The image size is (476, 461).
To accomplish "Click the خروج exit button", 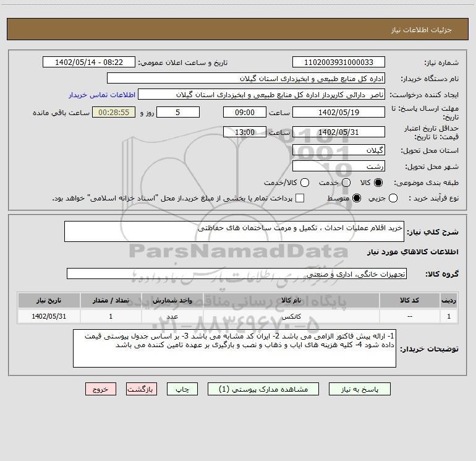I will pos(101,389).
